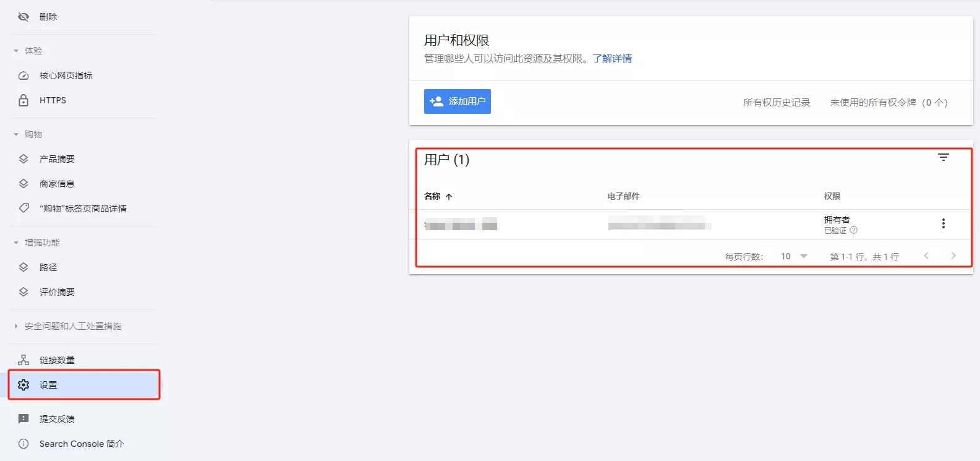Click the HTTPS lock icon
Viewport: 980px width, 461px height.
tap(23, 100)
